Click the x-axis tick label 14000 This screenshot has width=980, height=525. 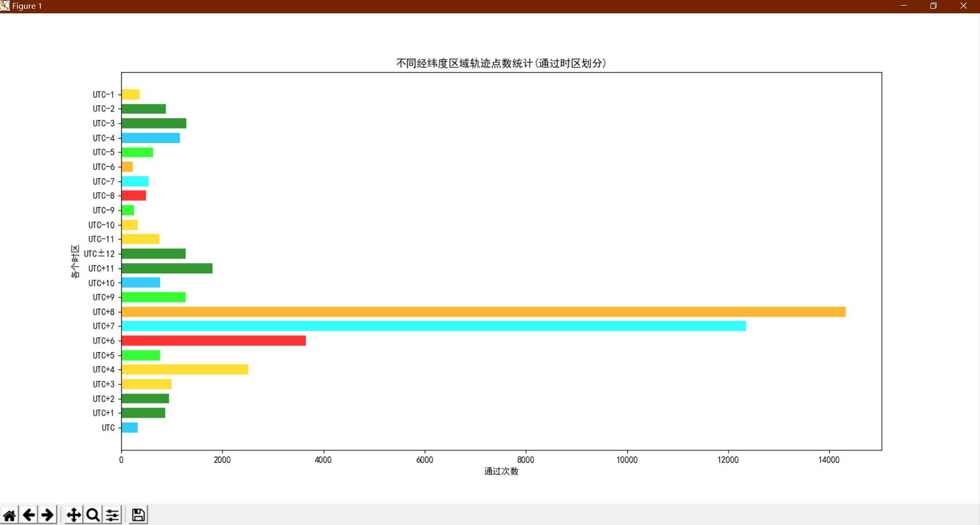click(x=829, y=460)
